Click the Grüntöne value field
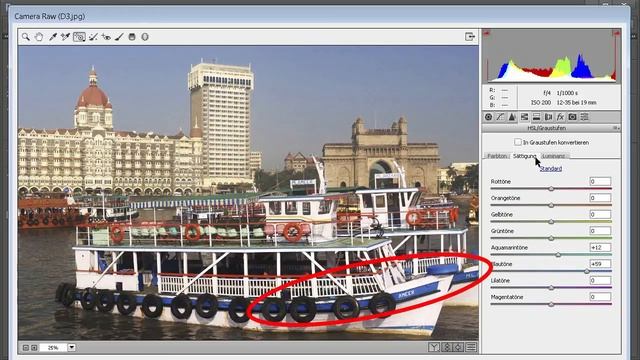 pyautogui.click(x=600, y=231)
